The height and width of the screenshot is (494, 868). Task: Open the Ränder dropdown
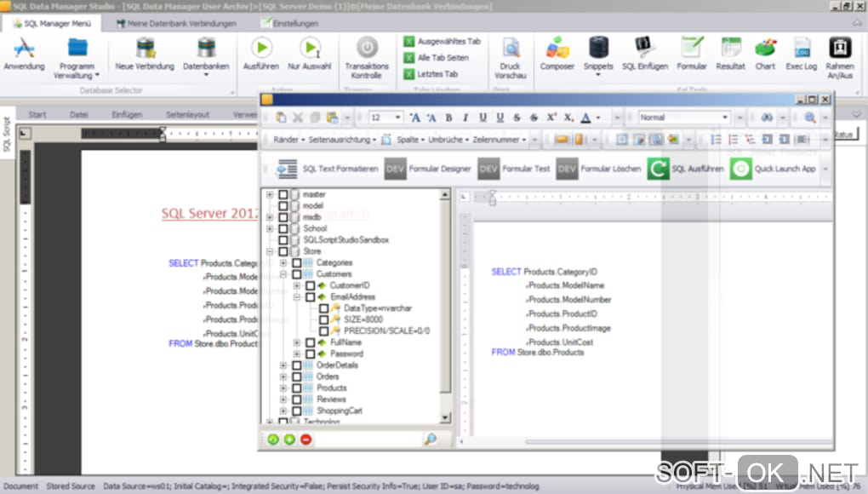(289, 141)
